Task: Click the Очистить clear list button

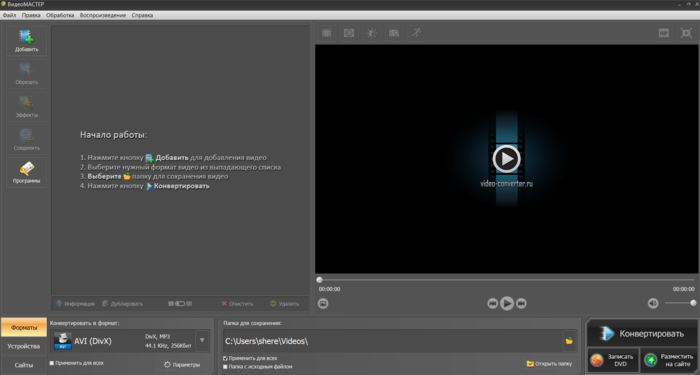Action: (x=237, y=304)
